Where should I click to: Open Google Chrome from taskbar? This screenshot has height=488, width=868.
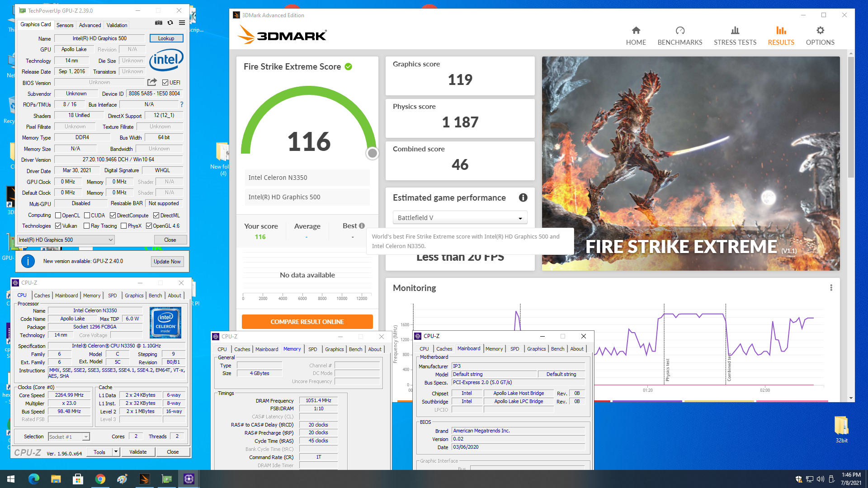[x=100, y=479]
